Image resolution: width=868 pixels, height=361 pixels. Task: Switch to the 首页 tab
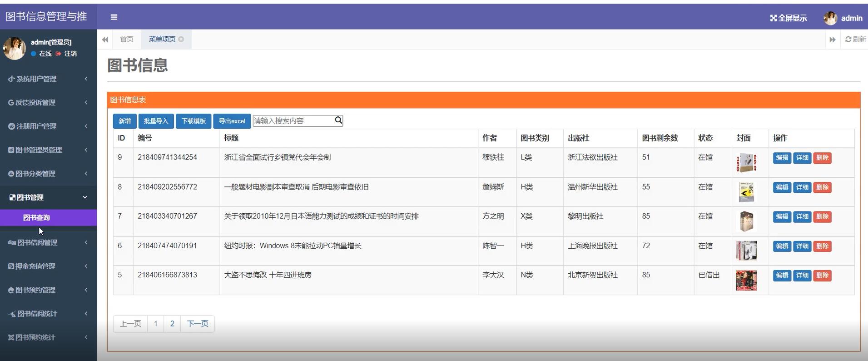(x=127, y=39)
